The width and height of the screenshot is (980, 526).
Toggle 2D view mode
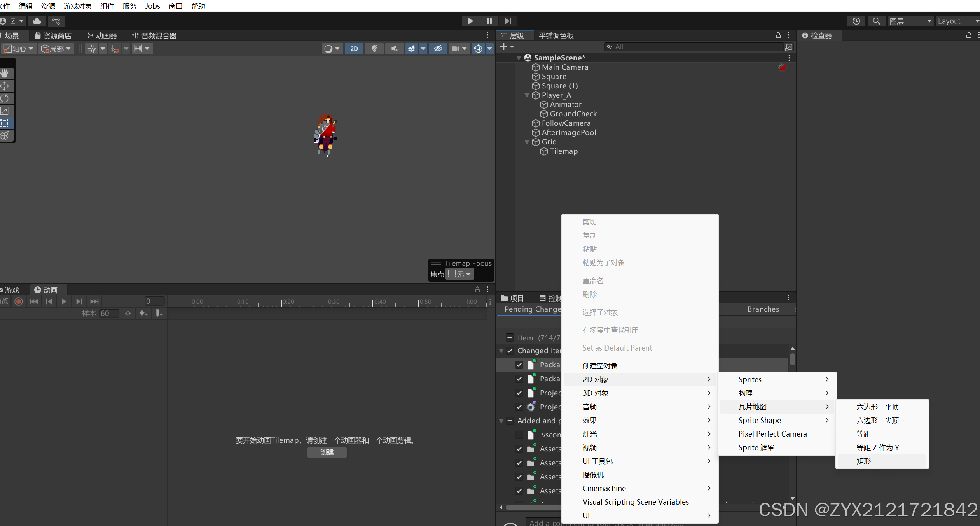tap(354, 49)
